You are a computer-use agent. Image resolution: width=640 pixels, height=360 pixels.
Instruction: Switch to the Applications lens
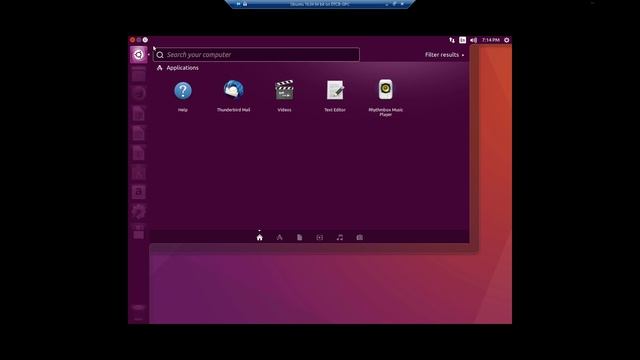[280, 237]
